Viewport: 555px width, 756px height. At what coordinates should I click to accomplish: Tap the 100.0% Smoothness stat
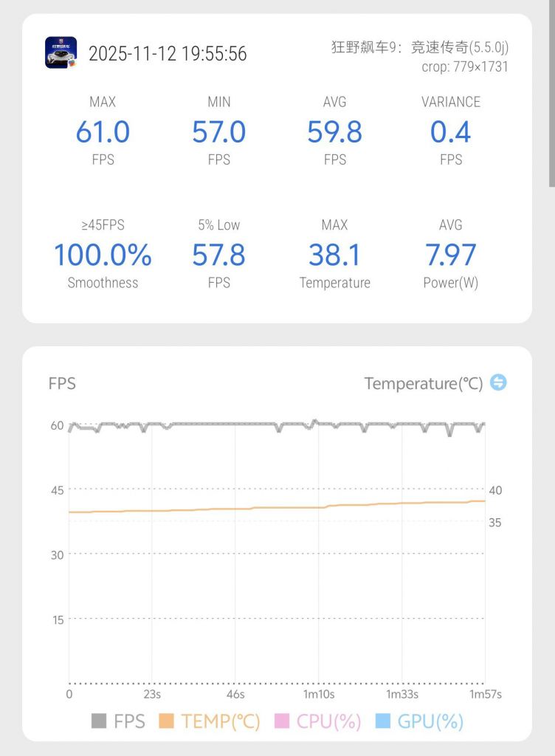[103, 255]
